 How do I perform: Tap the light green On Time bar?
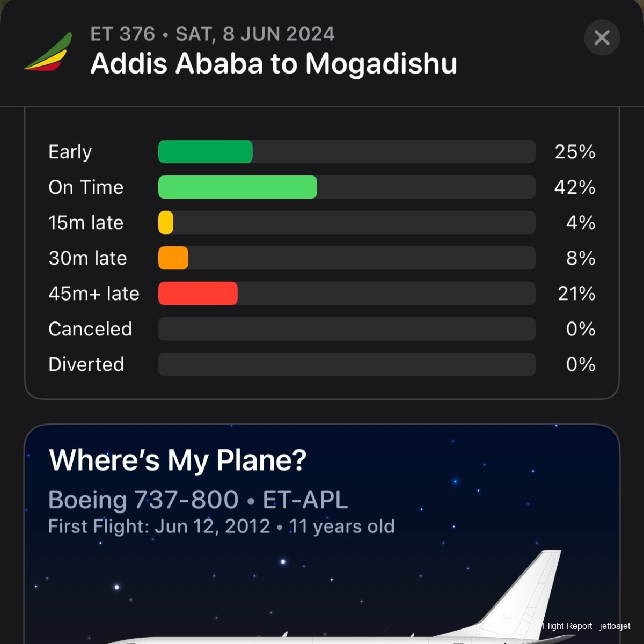pos(237,187)
